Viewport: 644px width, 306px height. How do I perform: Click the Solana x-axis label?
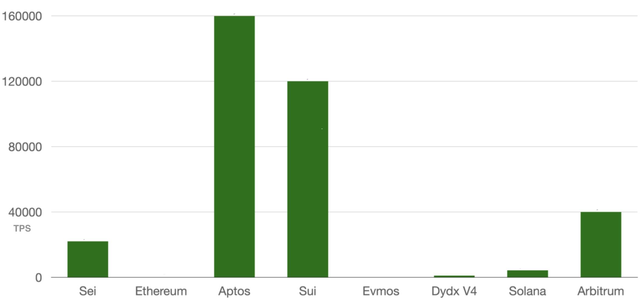527,291
